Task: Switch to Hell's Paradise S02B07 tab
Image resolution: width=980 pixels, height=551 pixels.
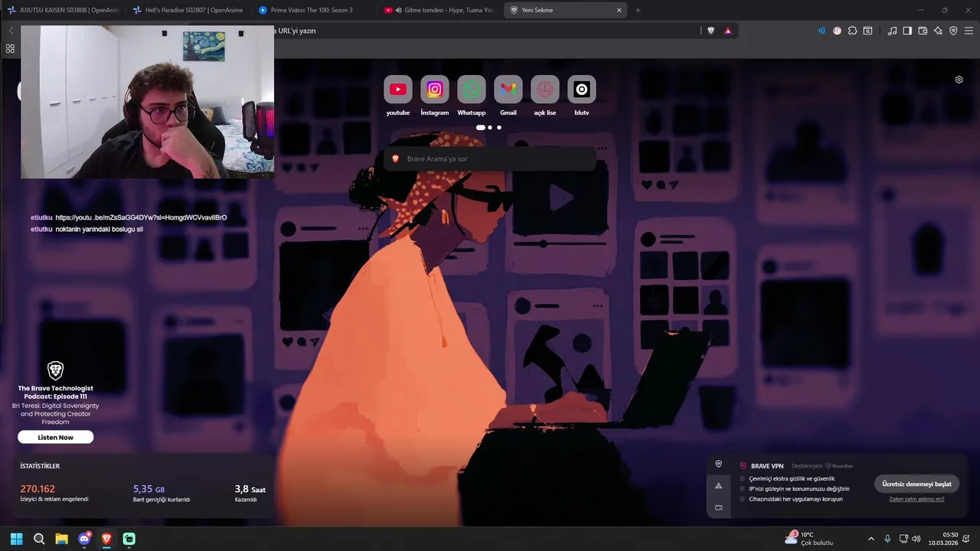Action: [188, 10]
